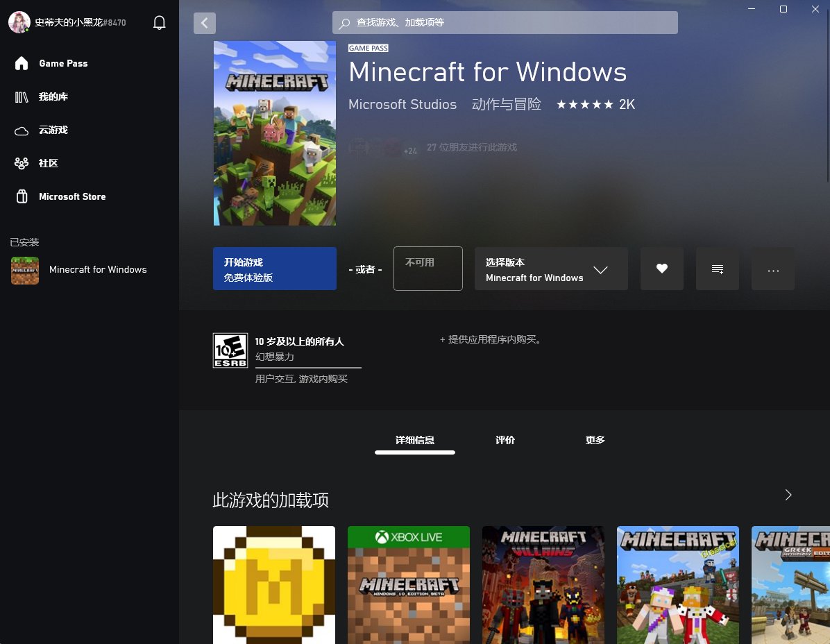Image resolution: width=830 pixels, height=644 pixels.
Task: Close the Xbox app window
Action: pyautogui.click(x=815, y=9)
